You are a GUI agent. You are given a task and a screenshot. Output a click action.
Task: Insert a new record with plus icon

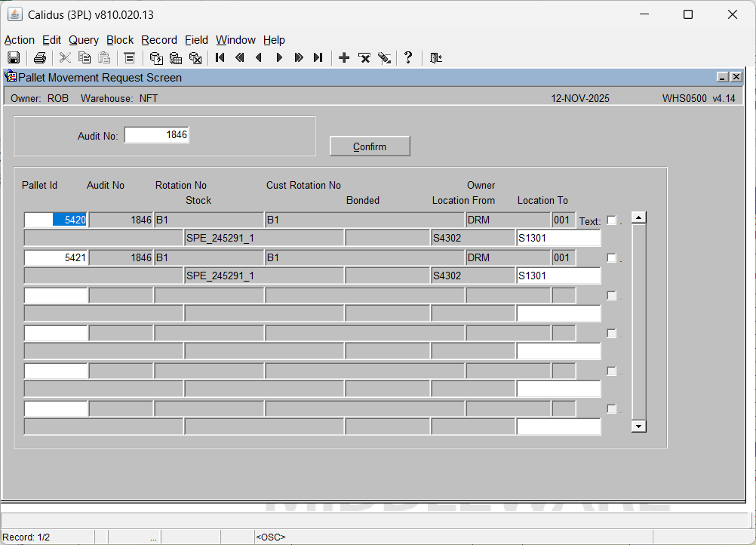[344, 58]
